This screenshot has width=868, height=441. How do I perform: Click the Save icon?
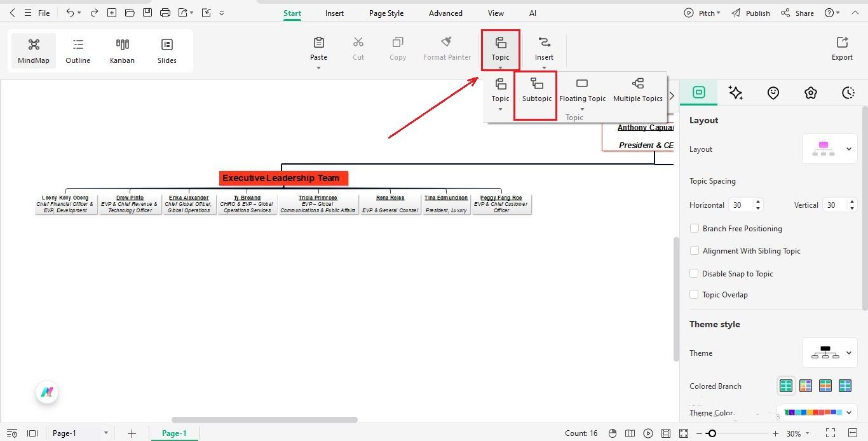[147, 13]
